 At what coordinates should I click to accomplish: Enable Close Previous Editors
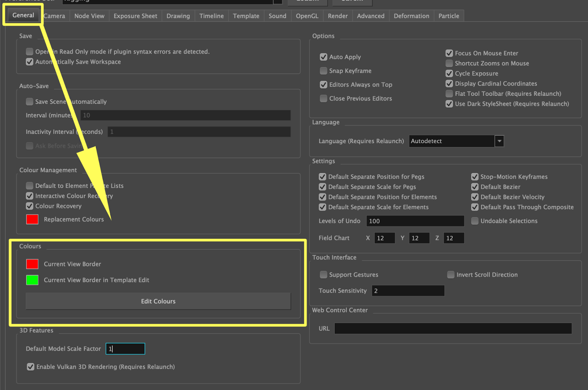click(x=323, y=98)
